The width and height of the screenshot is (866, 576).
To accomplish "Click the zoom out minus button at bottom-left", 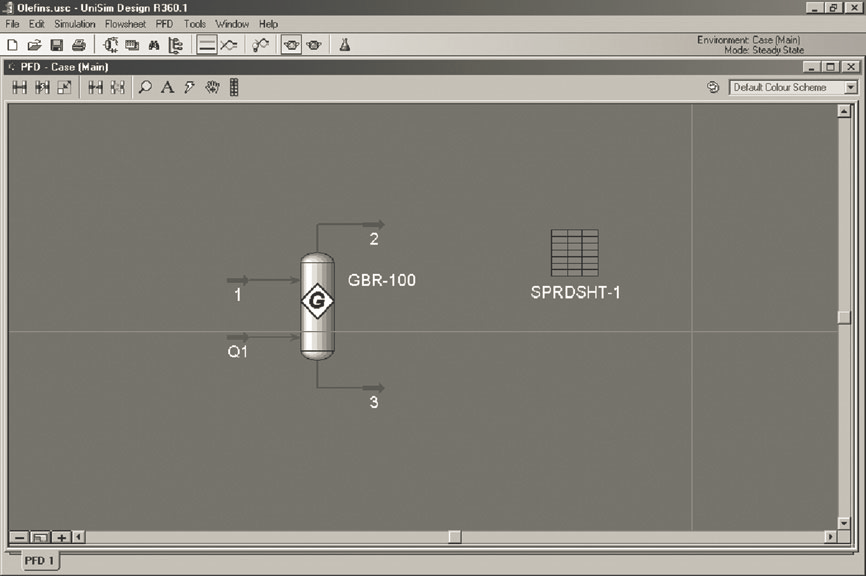I will (19, 538).
